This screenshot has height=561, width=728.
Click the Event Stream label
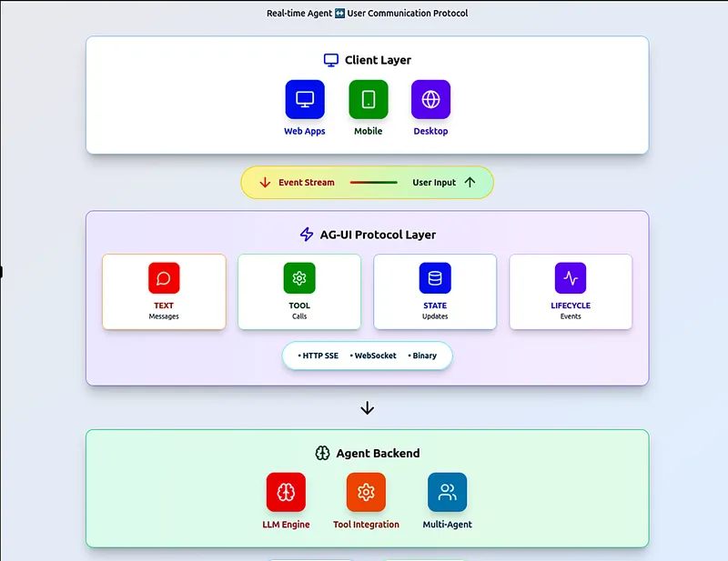pyautogui.click(x=307, y=183)
